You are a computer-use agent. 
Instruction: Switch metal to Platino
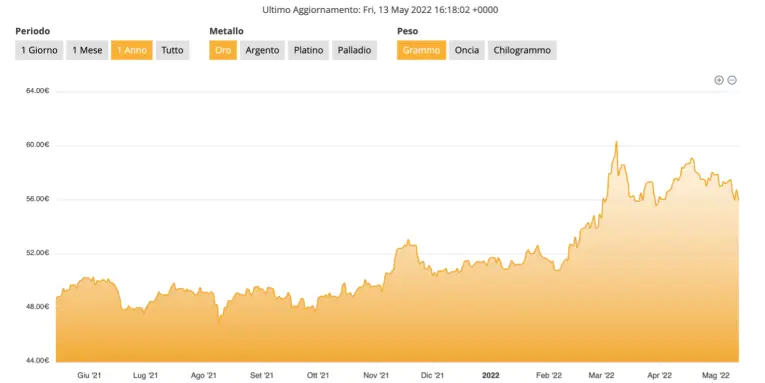click(x=308, y=50)
